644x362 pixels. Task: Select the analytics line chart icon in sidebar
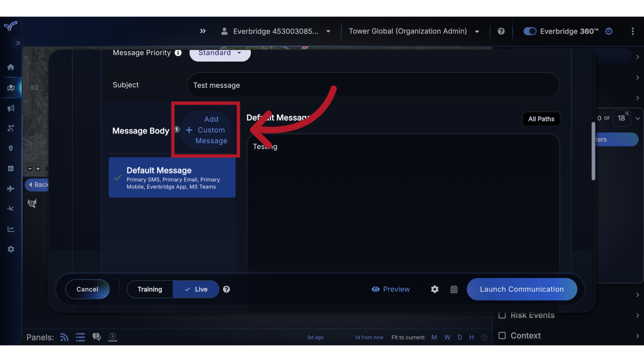click(x=11, y=229)
